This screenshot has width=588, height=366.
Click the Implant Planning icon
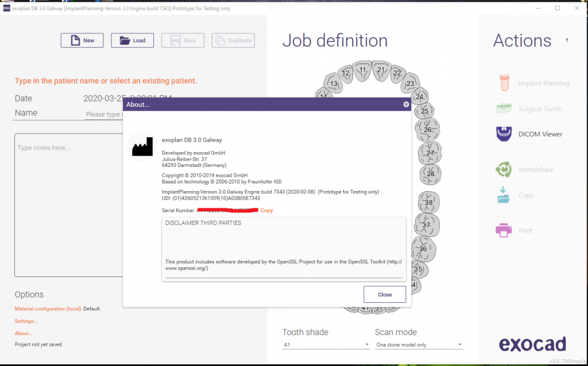(504, 83)
